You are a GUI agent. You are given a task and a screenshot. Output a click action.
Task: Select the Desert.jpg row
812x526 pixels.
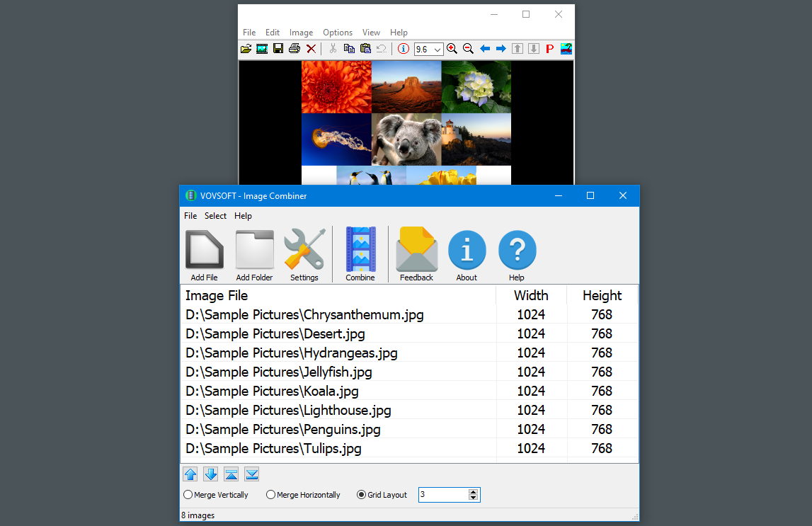(x=409, y=333)
